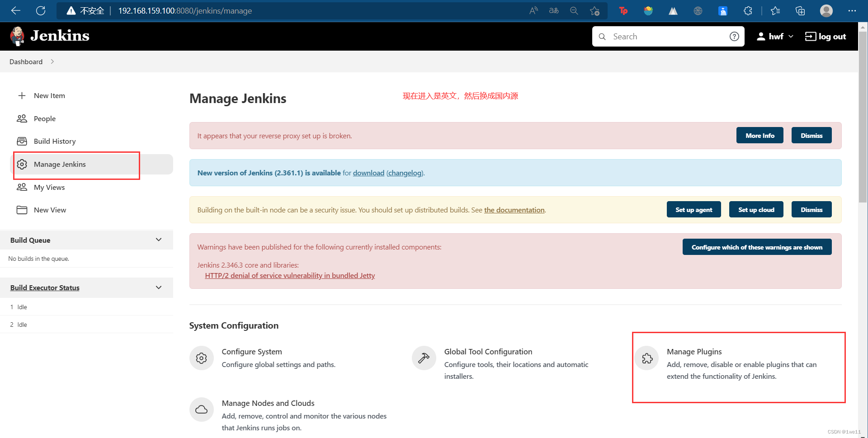
Task: Open the changelog link
Action: (x=405, y=173)
